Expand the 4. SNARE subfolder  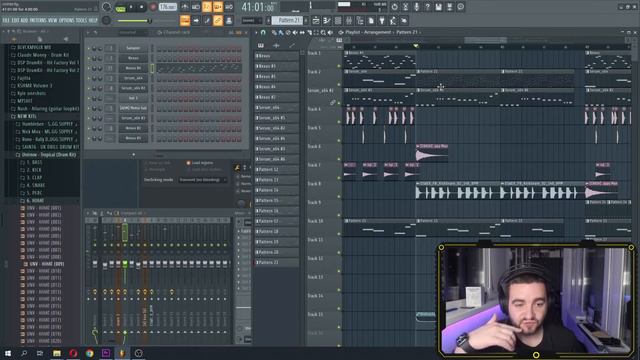coord(35,185)
